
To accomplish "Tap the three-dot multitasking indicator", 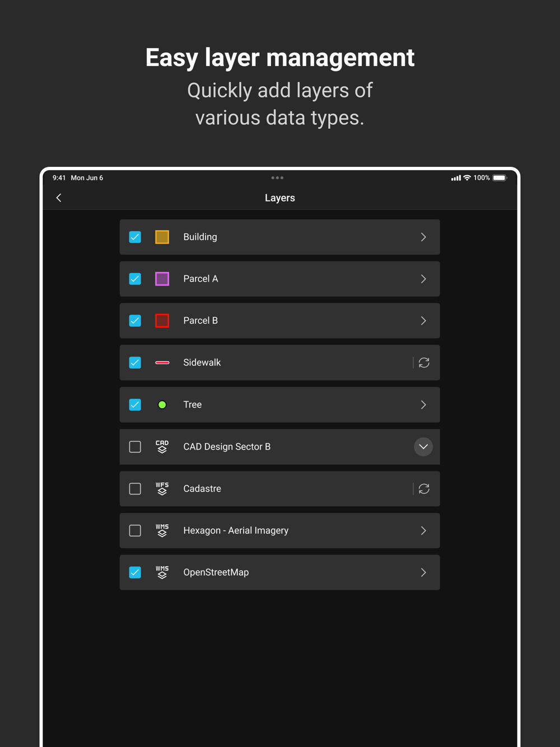I will (x=277, y=178).
